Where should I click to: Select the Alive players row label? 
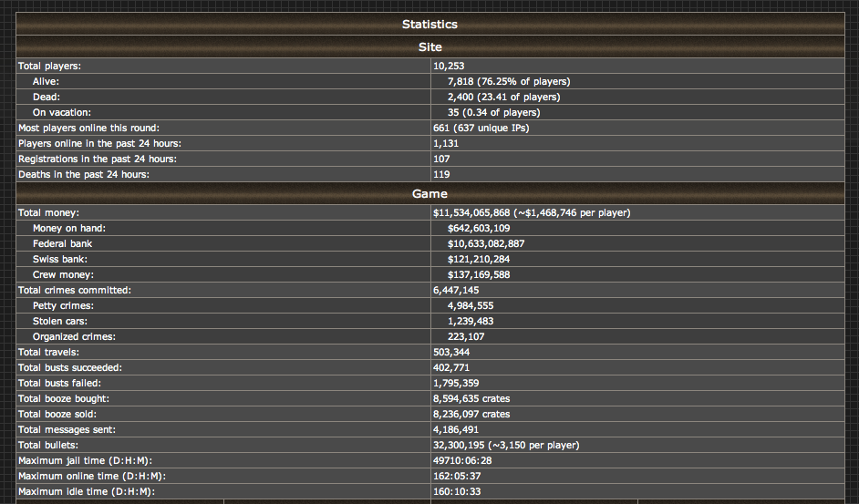(46, 82)
